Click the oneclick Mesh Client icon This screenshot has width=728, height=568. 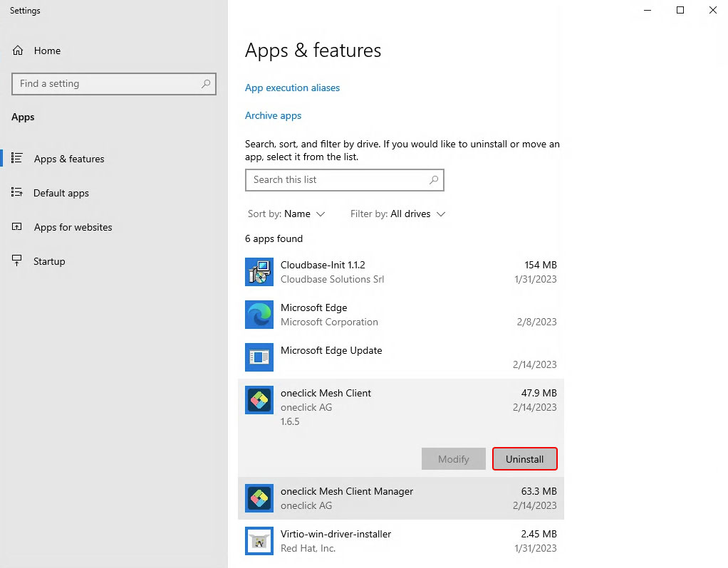pos(259,400)
